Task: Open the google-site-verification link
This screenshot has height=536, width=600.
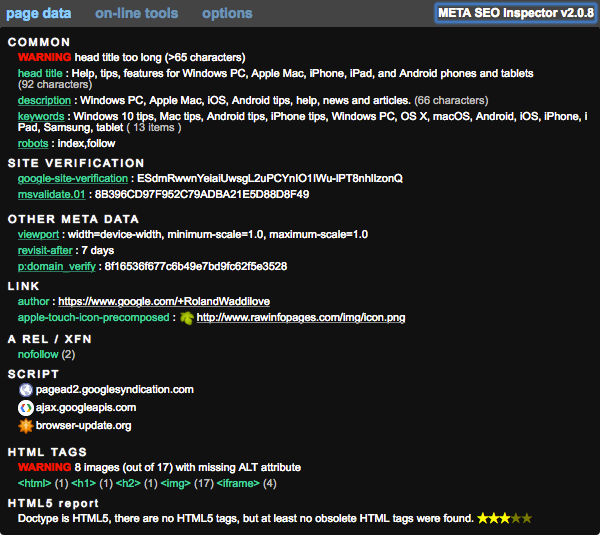Action: coord(73,178)
